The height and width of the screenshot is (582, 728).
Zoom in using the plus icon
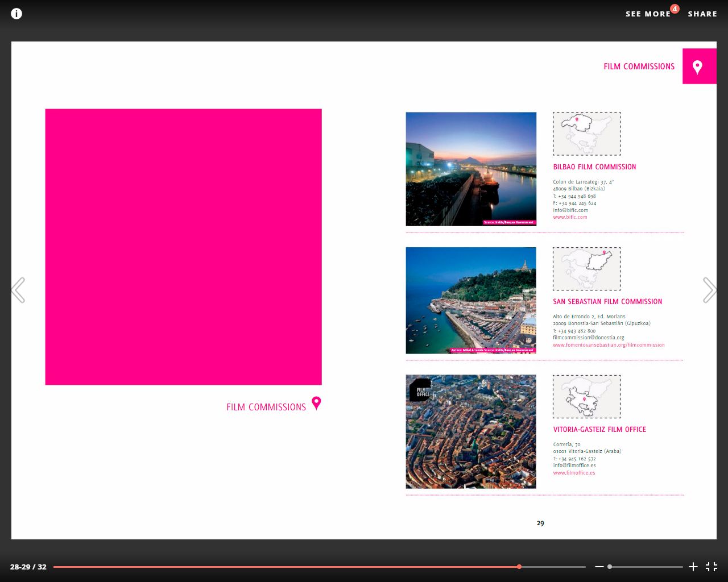693,567
